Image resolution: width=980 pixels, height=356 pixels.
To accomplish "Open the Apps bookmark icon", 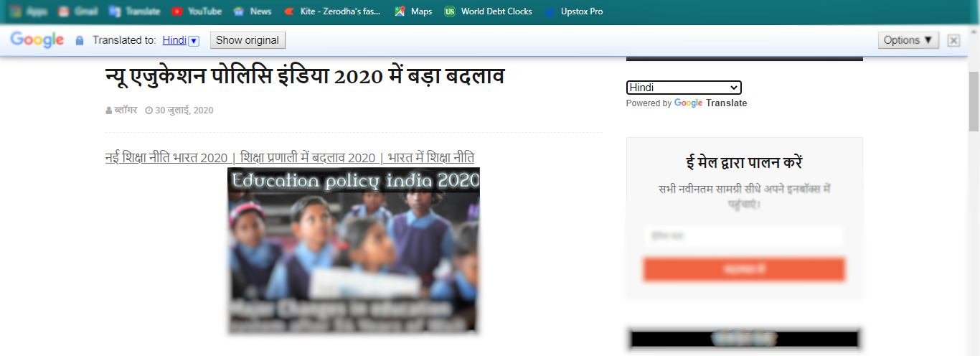I will point(14,11).
